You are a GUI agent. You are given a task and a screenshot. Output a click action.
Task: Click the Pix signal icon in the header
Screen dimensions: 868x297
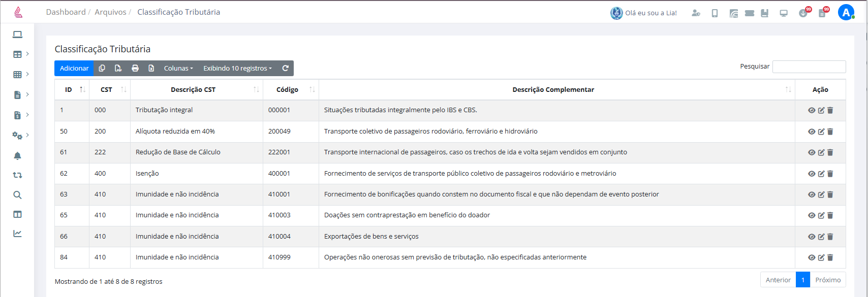733,13
